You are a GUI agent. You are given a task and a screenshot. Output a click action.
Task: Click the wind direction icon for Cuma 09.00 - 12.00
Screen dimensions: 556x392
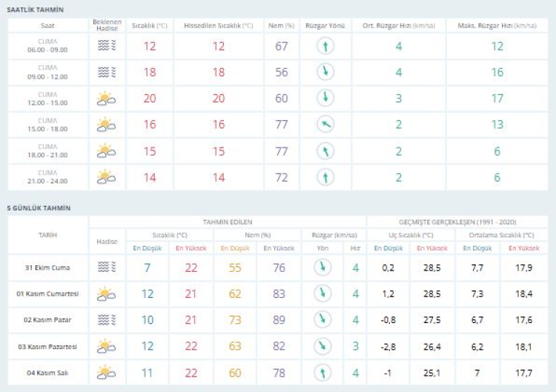click(x=324, y=73)
